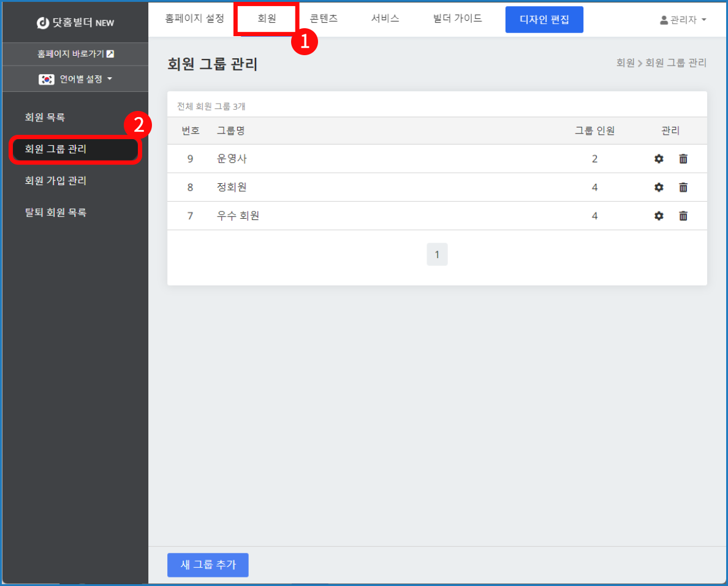
Task: Open settings gear for 우수 회원 group
Action: point(659,216)
